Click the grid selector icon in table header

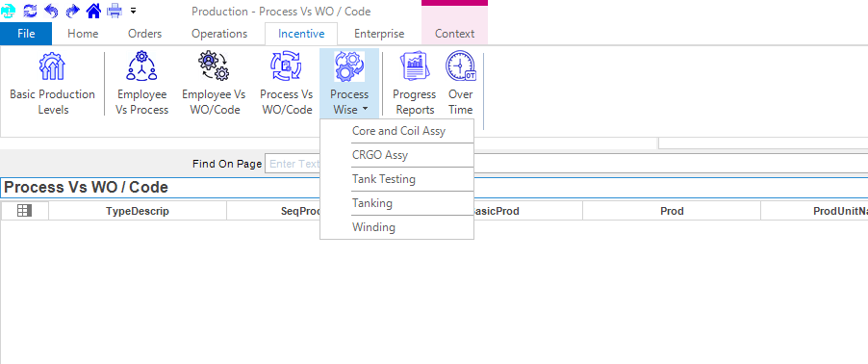24,211
